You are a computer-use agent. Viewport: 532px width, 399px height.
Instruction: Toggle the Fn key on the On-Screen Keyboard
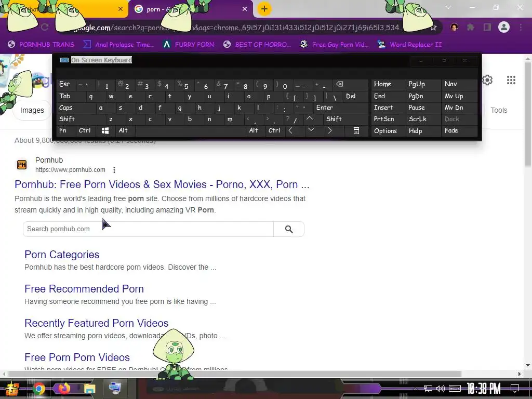pyautogui.click(x=66, y=130)
